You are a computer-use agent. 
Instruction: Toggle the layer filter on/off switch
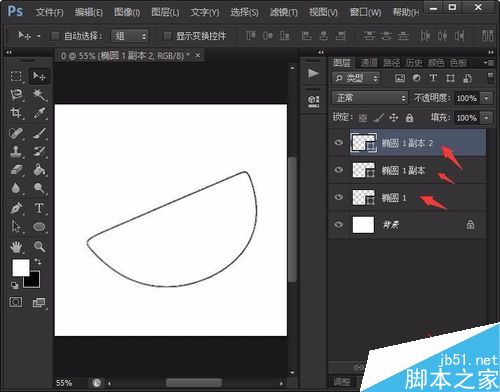(x=490, y=78)
